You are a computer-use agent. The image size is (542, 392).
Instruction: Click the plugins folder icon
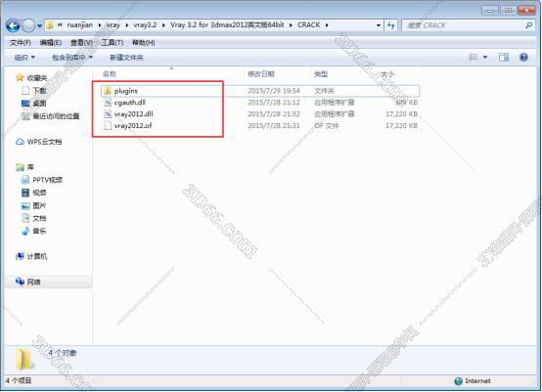[108, 91]
